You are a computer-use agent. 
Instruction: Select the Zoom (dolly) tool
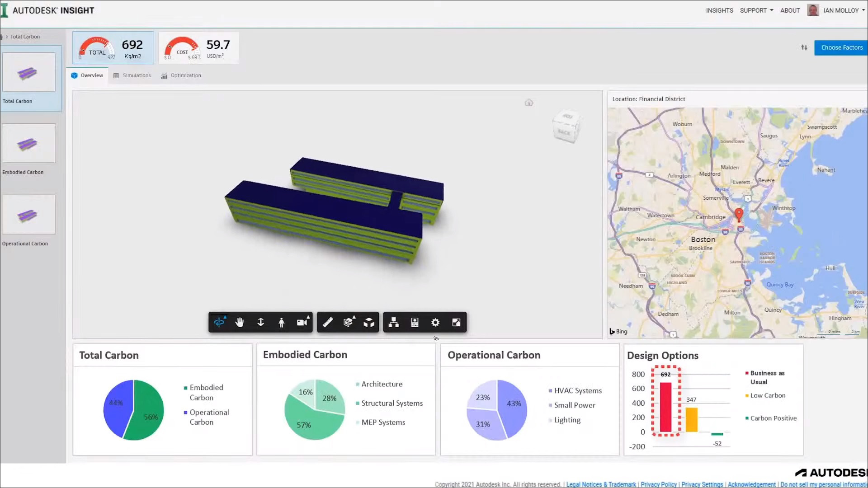[x=261, y=322]
